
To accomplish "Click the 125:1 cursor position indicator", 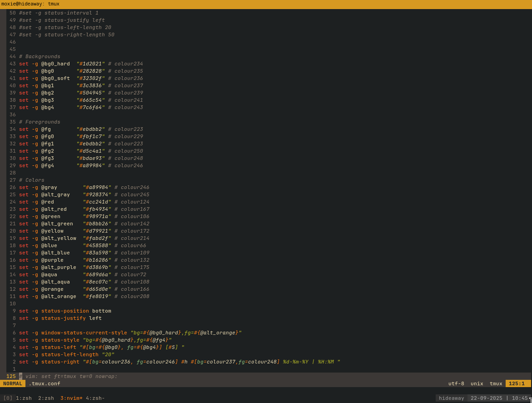I will tap(517, 383).
